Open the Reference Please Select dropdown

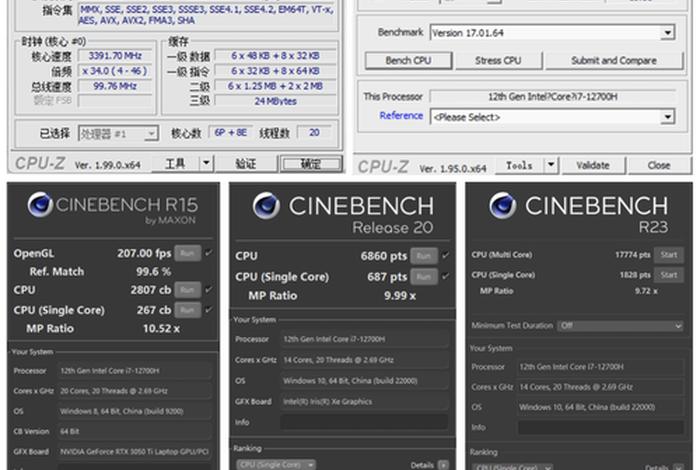(x=668, y=117)
